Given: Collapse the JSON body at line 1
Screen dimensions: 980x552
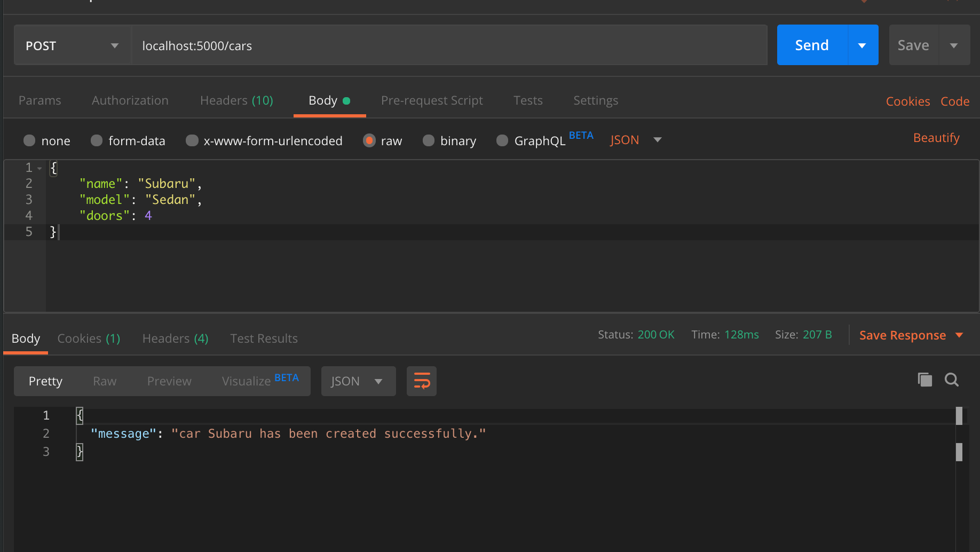Looking at the screenshot, I should 39,168.
